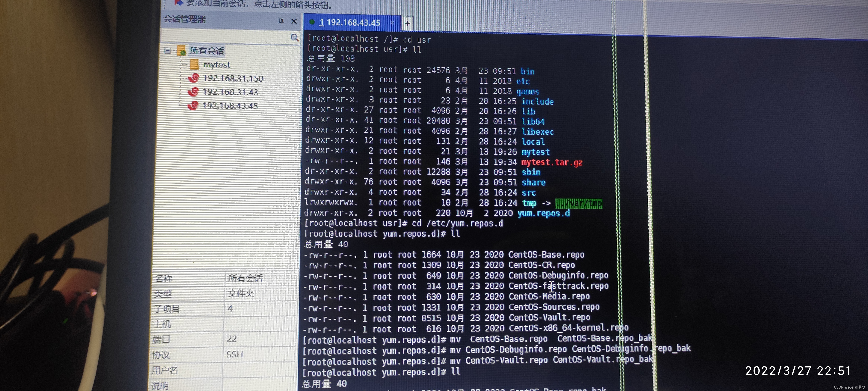
Task: Open a new tab with the plus button
Action: [x=407, y=23]
